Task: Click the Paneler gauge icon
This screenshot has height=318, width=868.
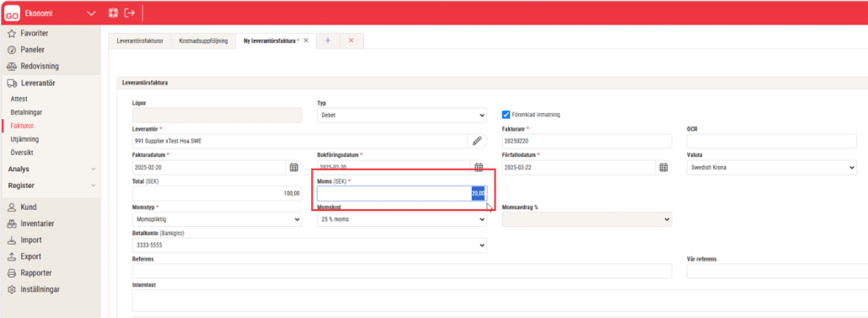Action: click(11, 50)
